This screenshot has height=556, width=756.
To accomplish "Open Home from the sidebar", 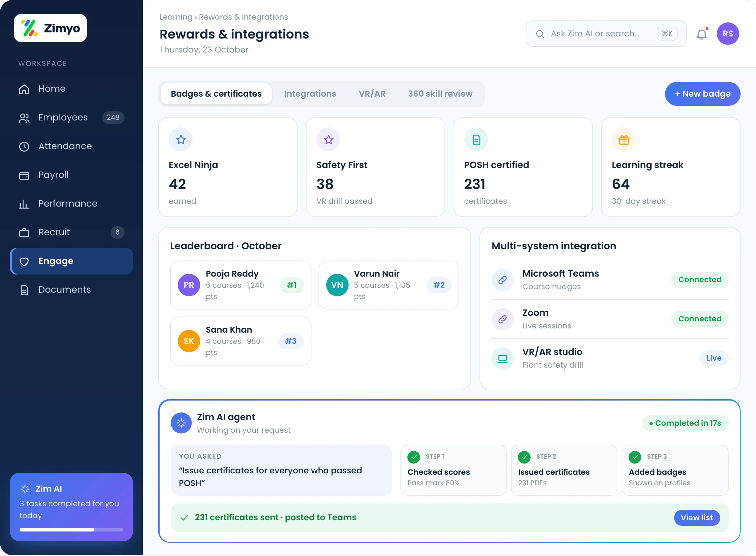I will (71, 89).
